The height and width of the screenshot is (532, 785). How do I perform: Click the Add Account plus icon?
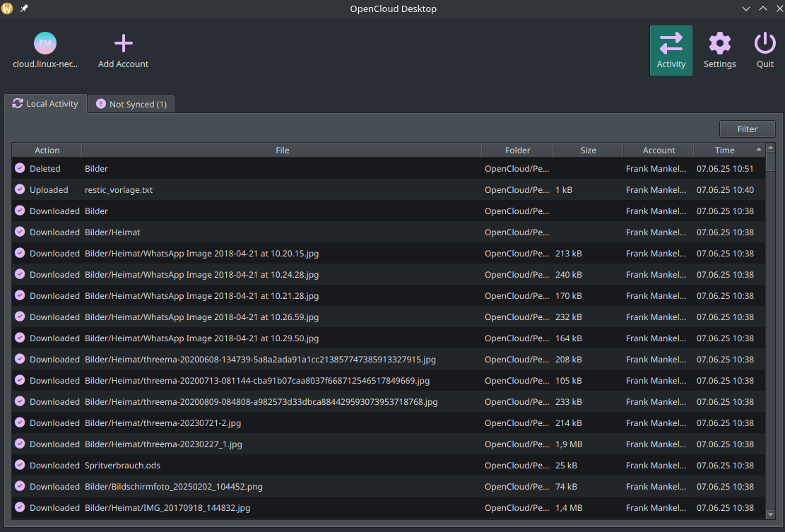click(123, 44)
